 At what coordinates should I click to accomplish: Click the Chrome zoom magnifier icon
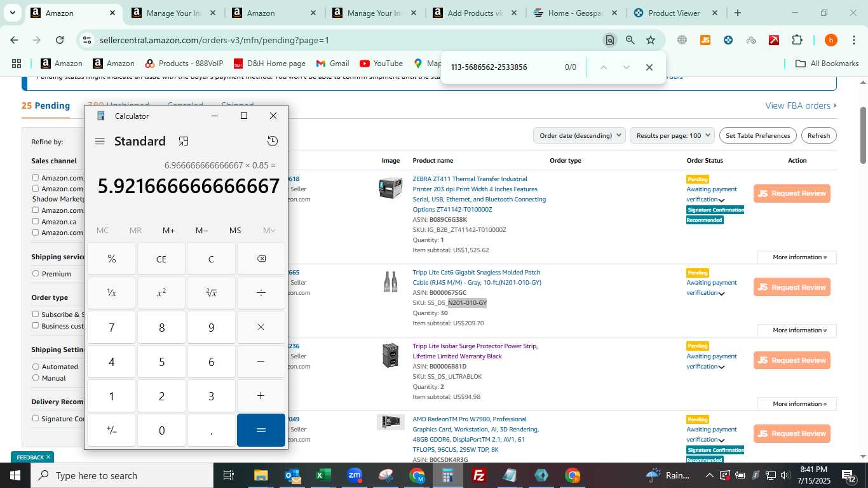630,40
